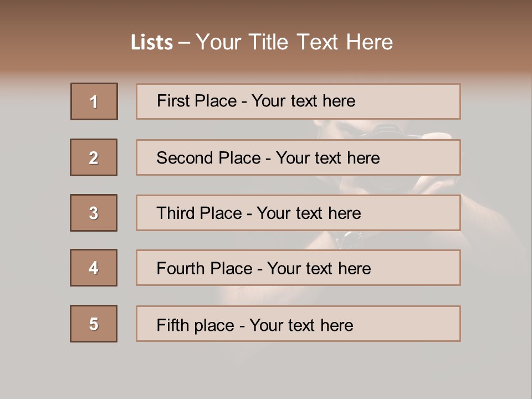Click the number 5 box
532x399 pixels.
(x=94, y=324)
